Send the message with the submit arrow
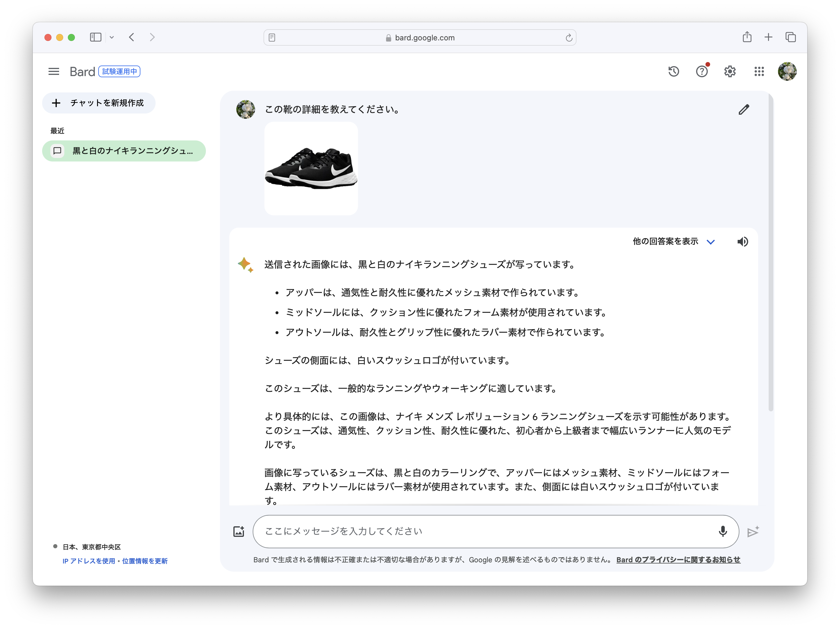 (753, 532)
